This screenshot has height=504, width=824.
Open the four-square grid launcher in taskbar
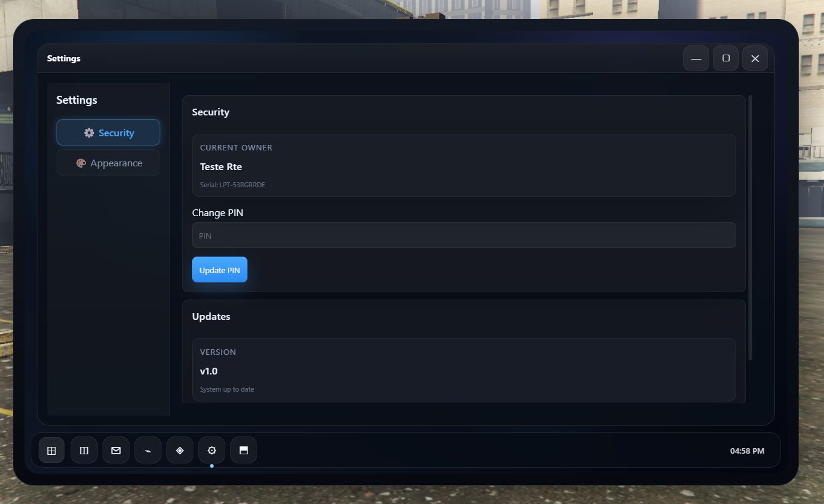point(52,451)
